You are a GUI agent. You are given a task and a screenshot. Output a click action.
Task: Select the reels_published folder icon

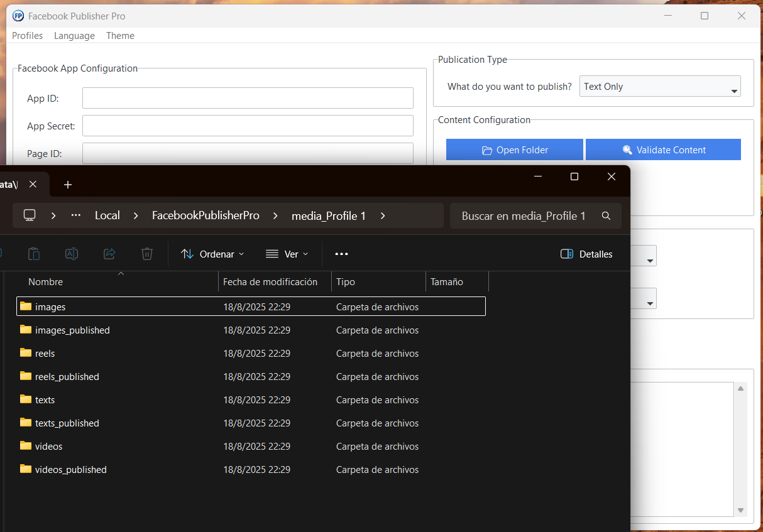point(26,376)
